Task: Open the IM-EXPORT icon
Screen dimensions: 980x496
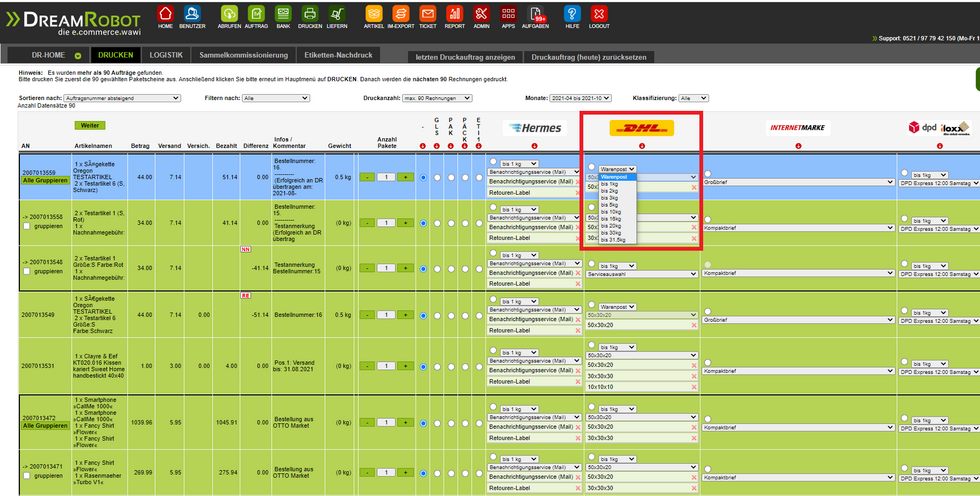Action: (401, 13)
